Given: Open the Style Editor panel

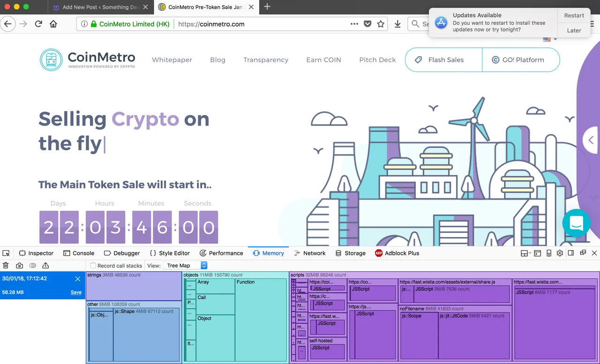Looking at the screenshot, I should click(170, 253).
